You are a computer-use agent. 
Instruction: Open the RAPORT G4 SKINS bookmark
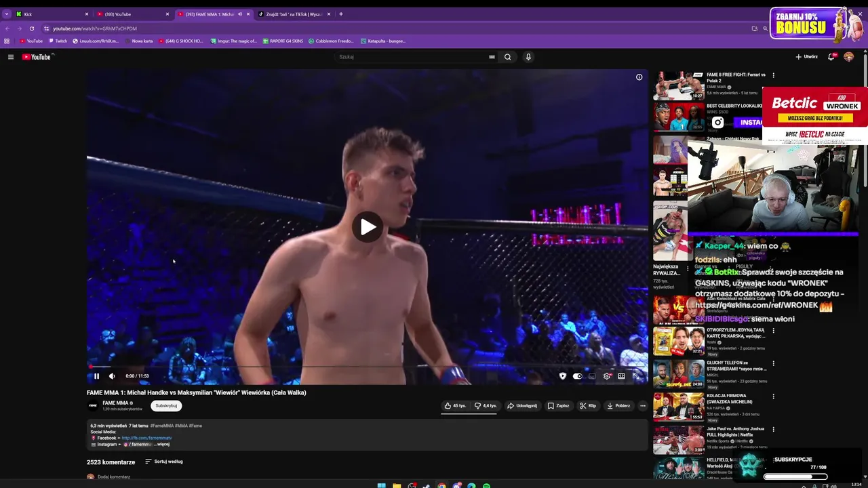(x=283, y=41)
